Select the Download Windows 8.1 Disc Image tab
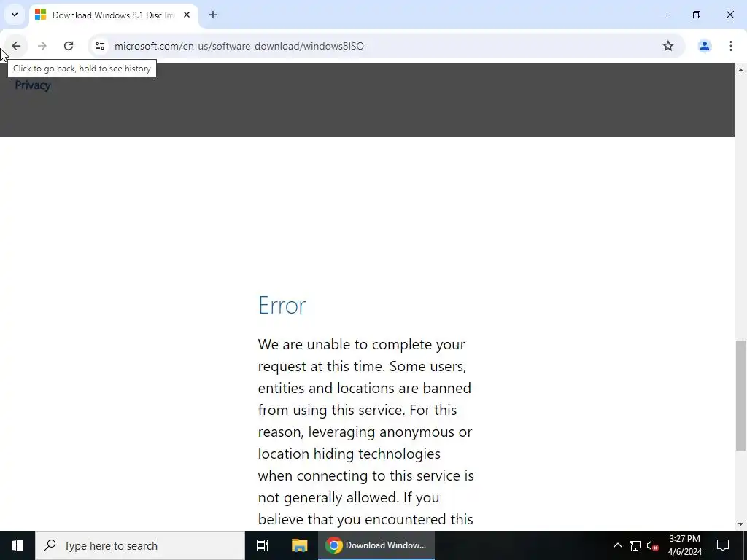The height and width of the screenshot is (560, 747). coord(114,15)
